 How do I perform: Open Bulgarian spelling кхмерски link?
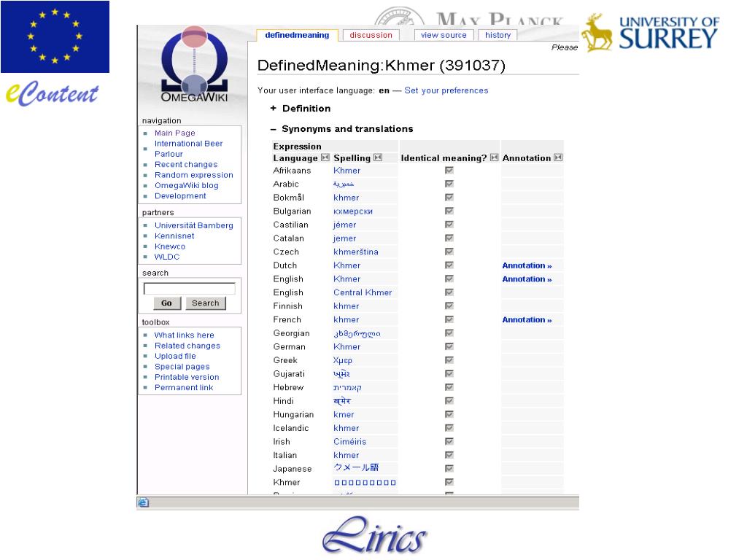pos(352,211)
